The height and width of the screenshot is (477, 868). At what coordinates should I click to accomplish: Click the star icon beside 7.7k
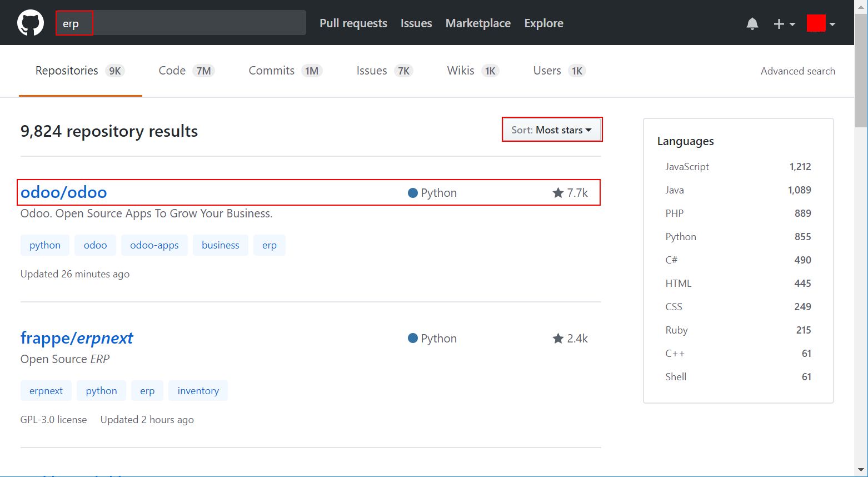(558, 193)
